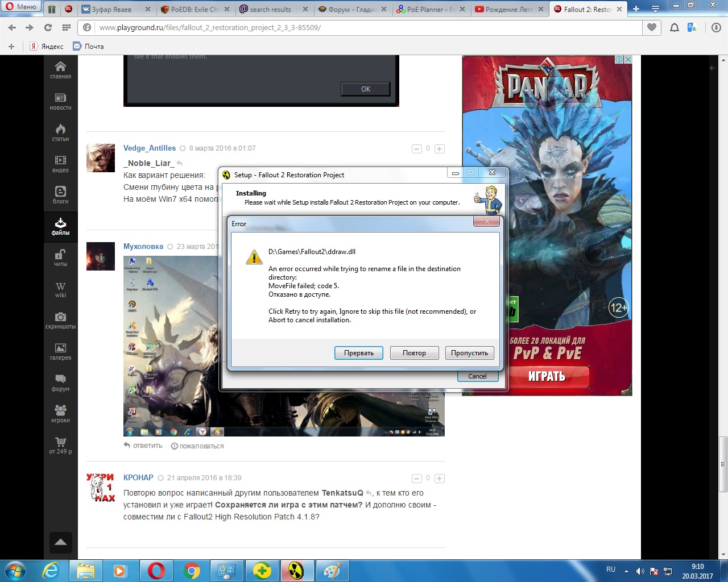Expand the tab list menu
728x582 pixels.
[655, 9]
